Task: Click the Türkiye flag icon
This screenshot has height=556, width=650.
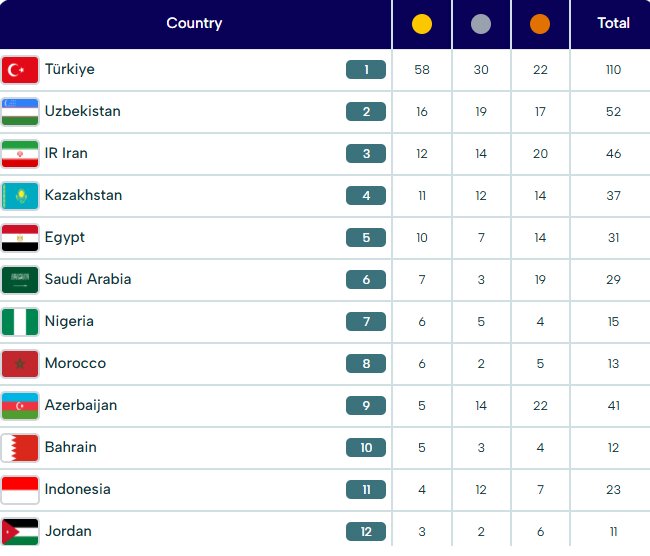Action: coord(20,70)
